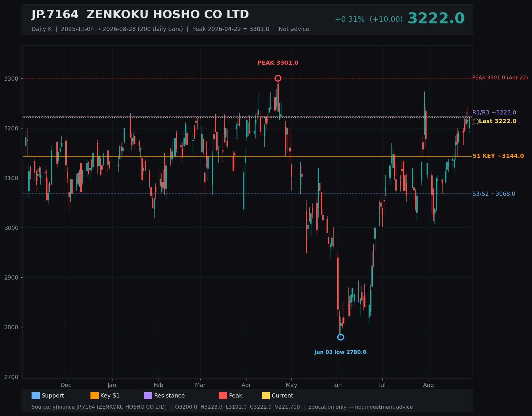Click the purple Resistance legend swatch
The image size is (532, 416).
[148, 396]
